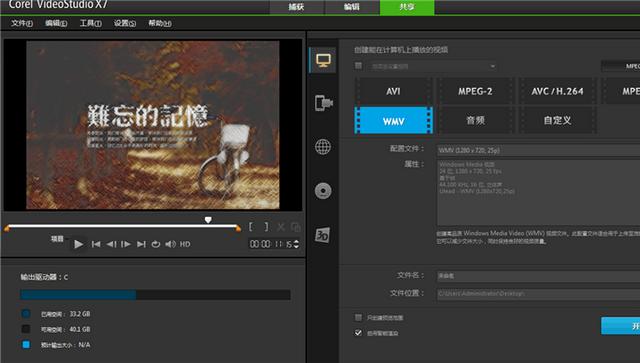Switch to the 捕获 (Capture) tab

click(x=297, y=7)
